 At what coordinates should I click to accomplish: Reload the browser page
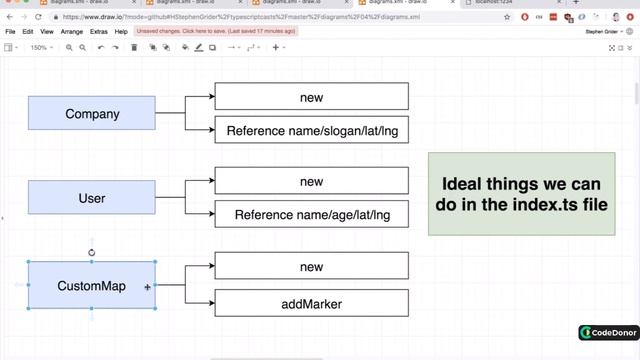(38, 17)
